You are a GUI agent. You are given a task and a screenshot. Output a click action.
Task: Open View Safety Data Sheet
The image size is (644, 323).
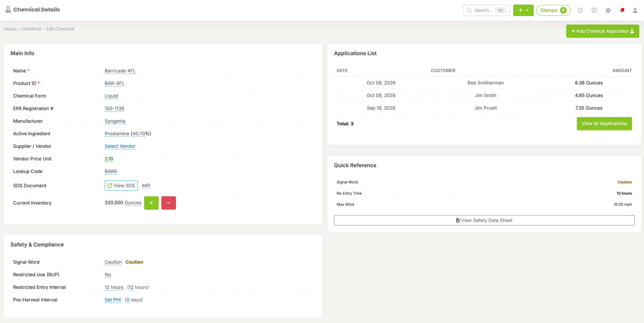point(484,220)
